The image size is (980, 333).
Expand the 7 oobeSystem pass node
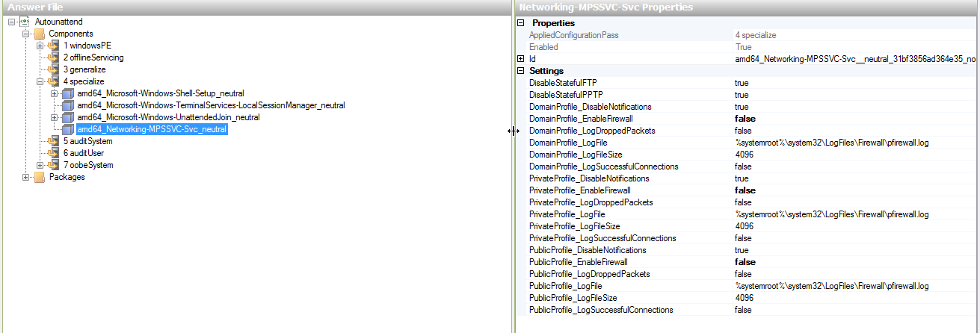40,165
